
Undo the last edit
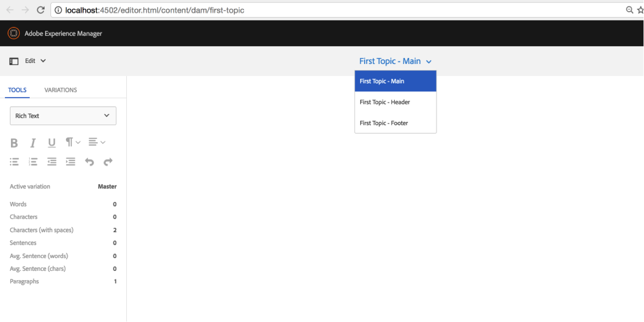coord(89,162)
